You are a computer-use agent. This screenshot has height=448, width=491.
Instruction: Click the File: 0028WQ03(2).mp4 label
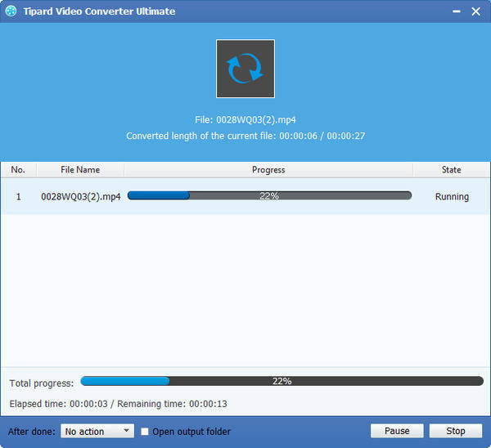coord(245,119)
